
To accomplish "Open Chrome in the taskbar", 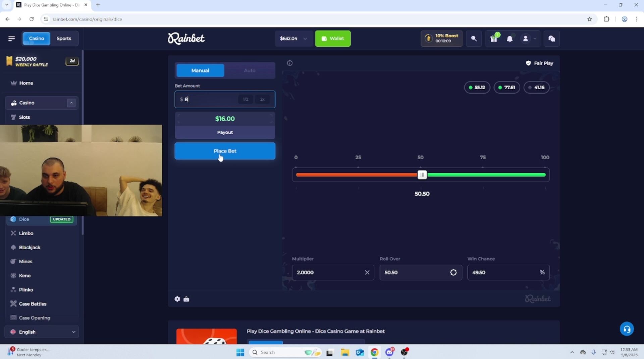I will pos(374,352).
